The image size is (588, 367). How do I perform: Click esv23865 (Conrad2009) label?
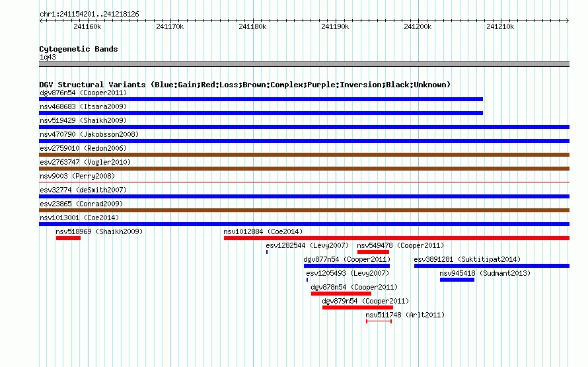tap(81, 204)
